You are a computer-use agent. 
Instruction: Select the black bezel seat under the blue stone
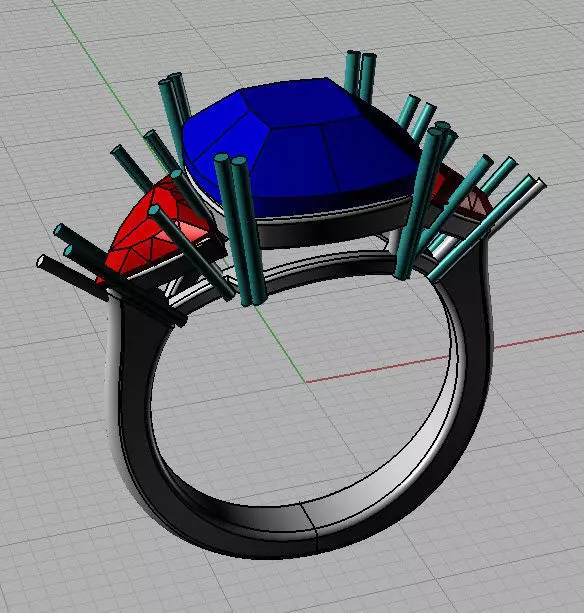336,229
